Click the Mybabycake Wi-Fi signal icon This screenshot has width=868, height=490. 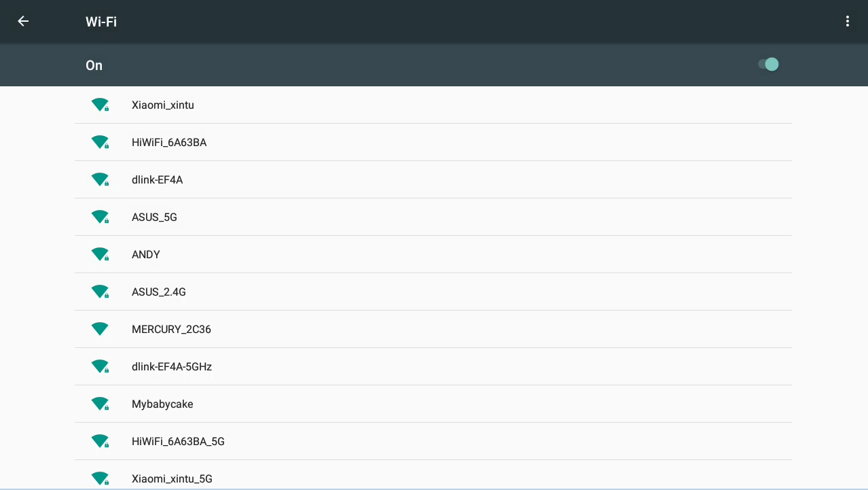[100, 404]
